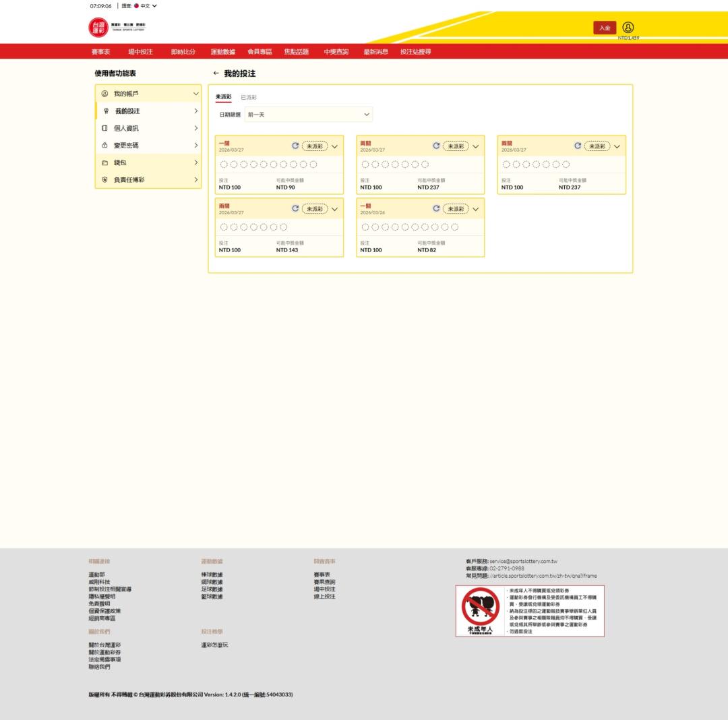
Task: Open the 運動數據 navigation item
Action: point(223,51)
